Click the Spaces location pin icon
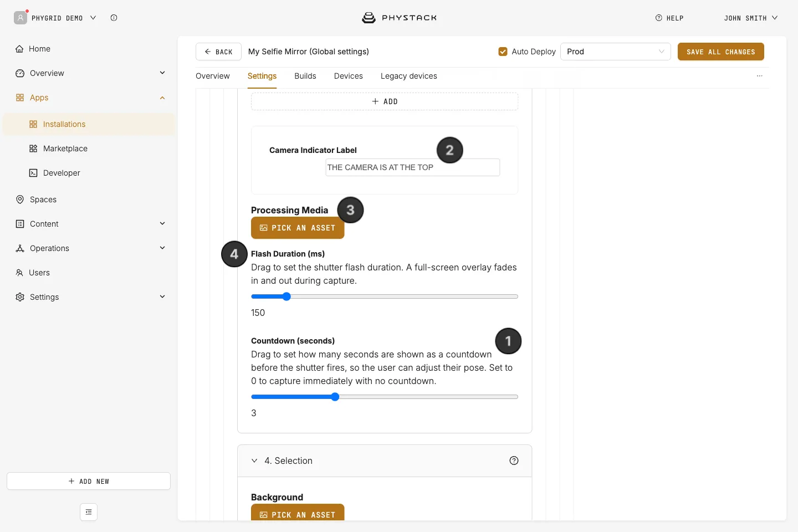The height and width of the screenshot is (532, 798). pos(20,199)
